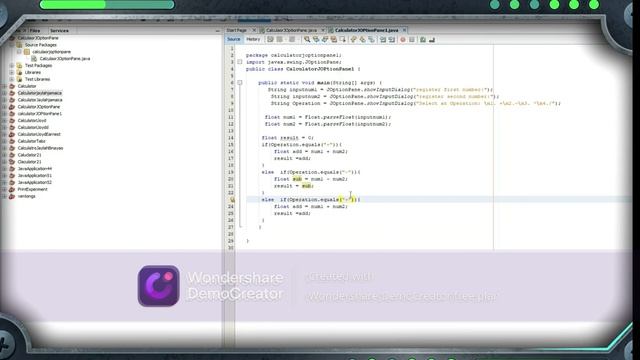Minimize the Projects panel with its dash button
The height and width of the screenshot is (360, 640).
coord(217,31)
